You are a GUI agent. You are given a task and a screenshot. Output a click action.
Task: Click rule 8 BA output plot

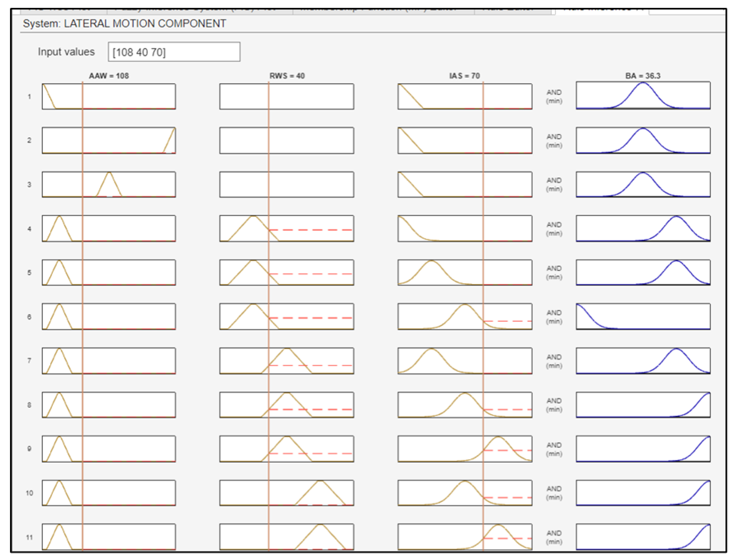(643, 405)
